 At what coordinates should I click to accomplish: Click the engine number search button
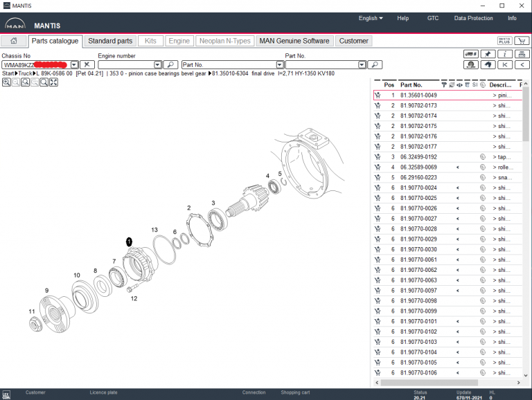(170, 64)
